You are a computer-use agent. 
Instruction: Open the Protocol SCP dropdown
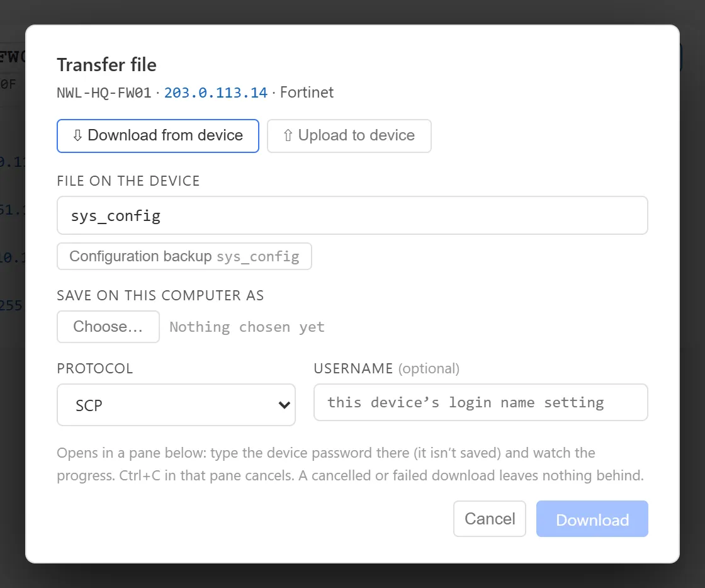(176, 405)
